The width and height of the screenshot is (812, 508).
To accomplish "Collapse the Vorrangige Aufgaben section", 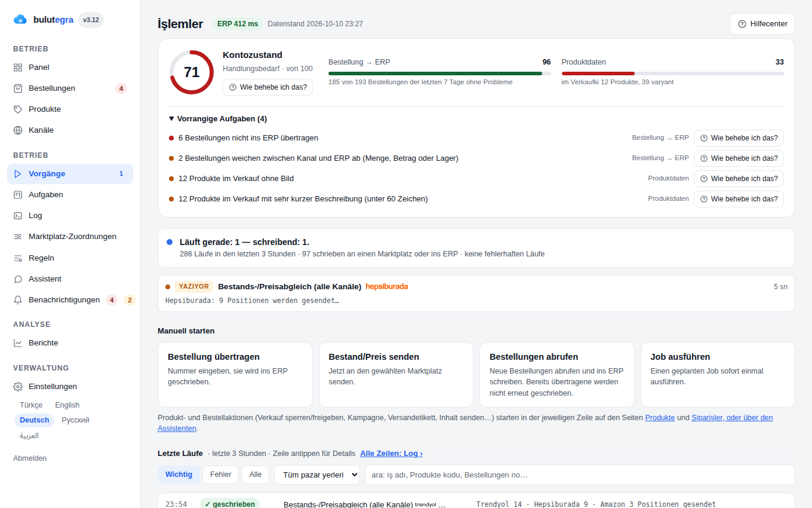I will coord(218,119).
